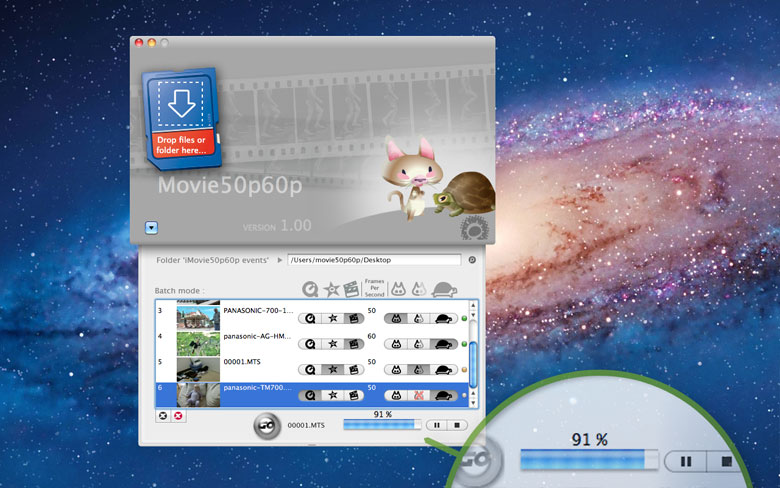This screenshot has width=780, height=488.
Task: Select iMovie star output for panasonic-TM700 row
Action: (332, 395)
